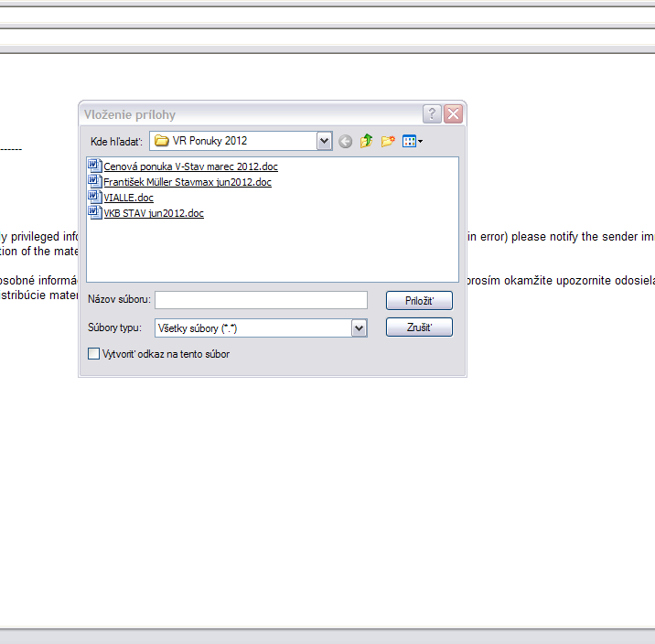Click the Názov súboru input field

(261, 300)
